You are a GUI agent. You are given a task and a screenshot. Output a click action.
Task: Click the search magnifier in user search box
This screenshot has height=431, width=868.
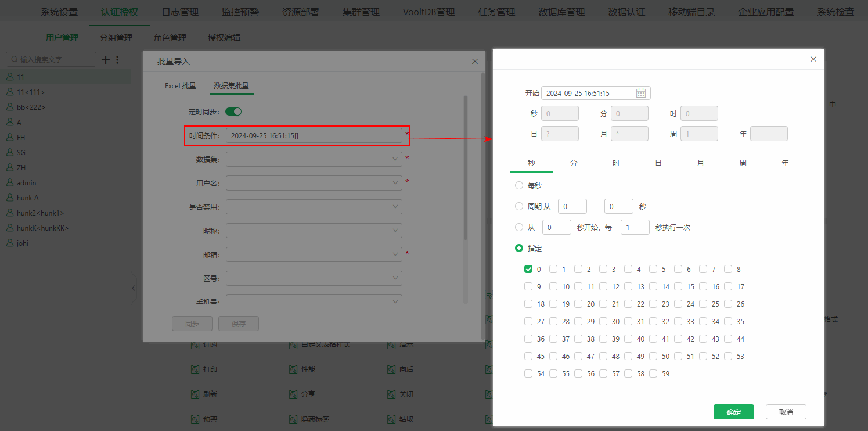point(14,59)
